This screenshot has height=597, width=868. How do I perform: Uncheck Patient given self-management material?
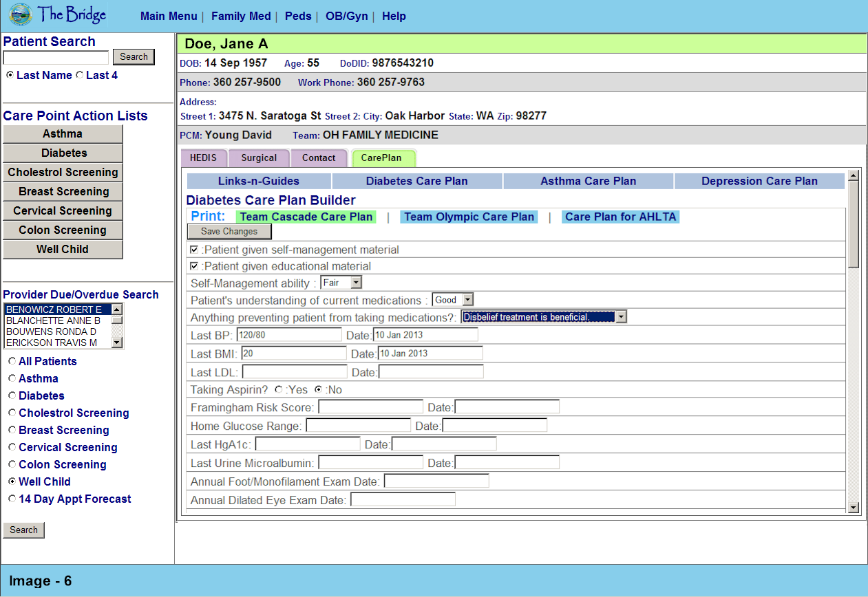[194, 250]
